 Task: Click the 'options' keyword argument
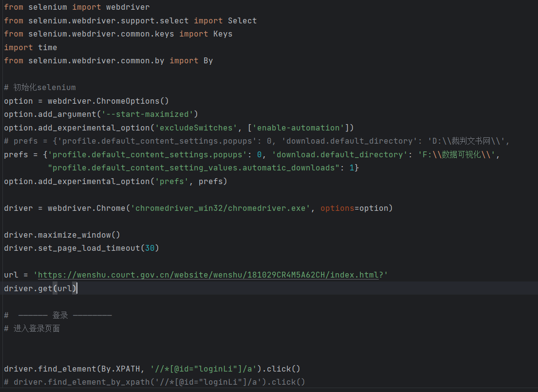click(x=337, y=208)
